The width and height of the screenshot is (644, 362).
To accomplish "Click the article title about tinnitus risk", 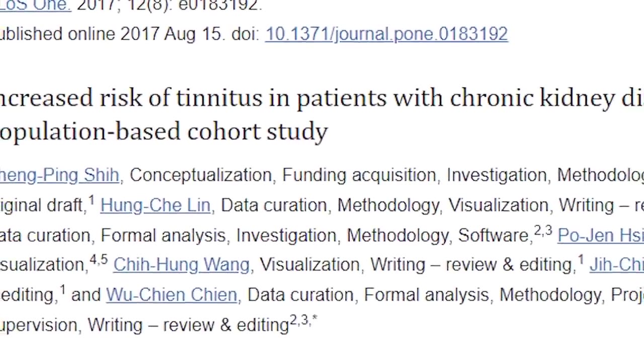I will click(x=322, y=98).
